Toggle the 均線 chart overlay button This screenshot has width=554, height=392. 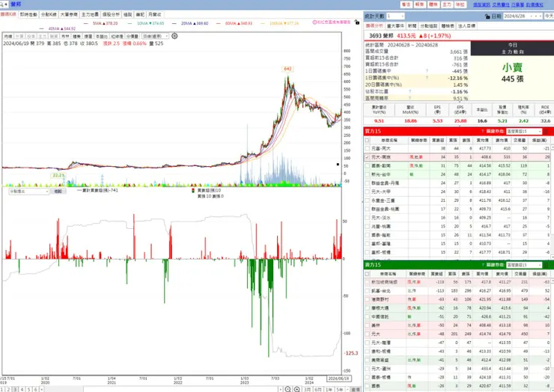pos(8,37)
